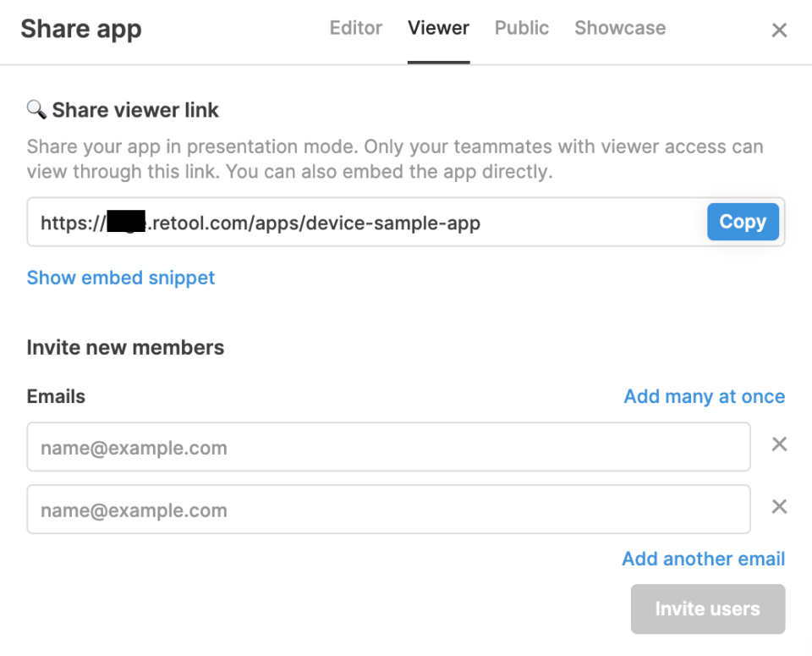
Task: Switch to the Showcase tab
Action: [619, 28]
